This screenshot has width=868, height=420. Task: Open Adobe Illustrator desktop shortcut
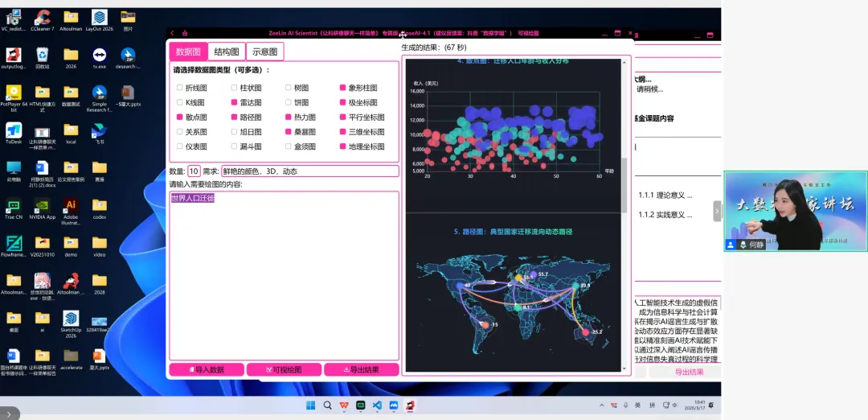[x=71, y=212]
